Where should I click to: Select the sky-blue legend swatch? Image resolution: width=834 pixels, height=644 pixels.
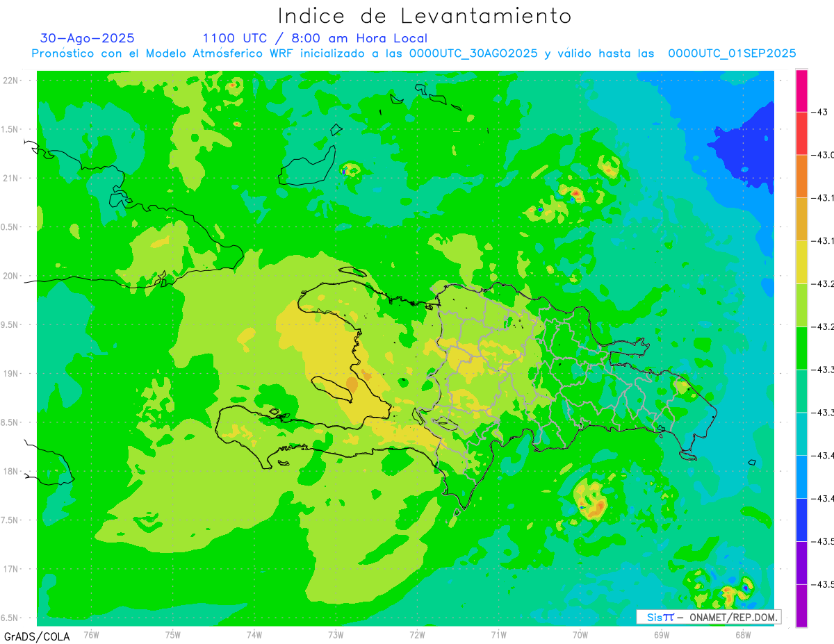(801, 477)
